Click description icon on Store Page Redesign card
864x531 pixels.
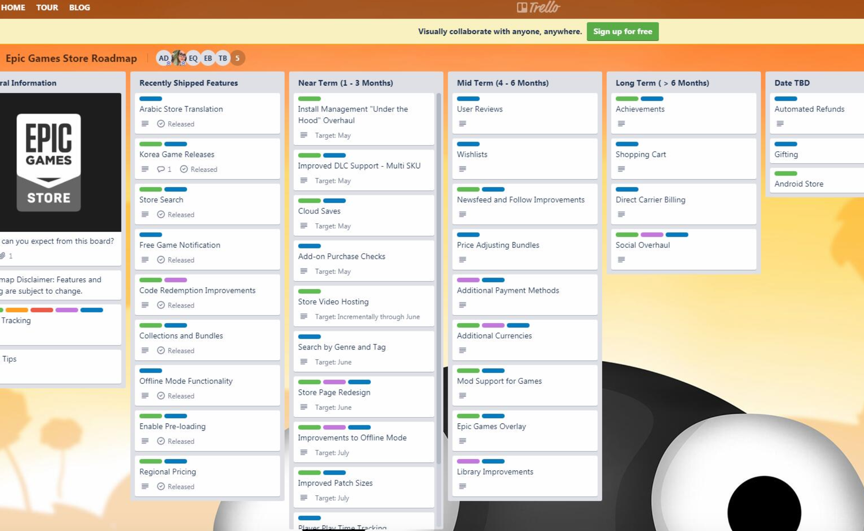tap(304, 407)
